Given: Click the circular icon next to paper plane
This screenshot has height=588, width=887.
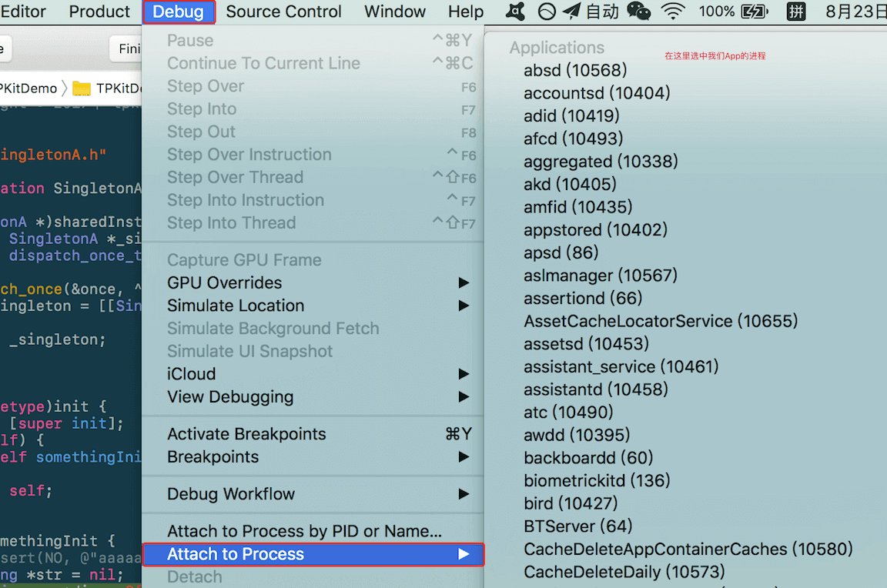Looking at the screenshot, I should pos(546,12).
